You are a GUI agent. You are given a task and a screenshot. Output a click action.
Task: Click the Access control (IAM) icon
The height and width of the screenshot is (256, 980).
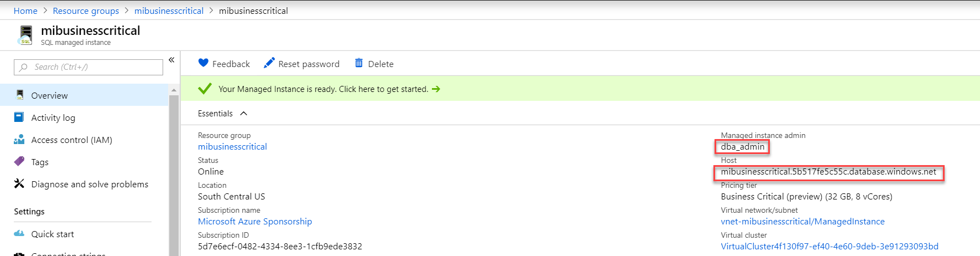click(19, 140)
